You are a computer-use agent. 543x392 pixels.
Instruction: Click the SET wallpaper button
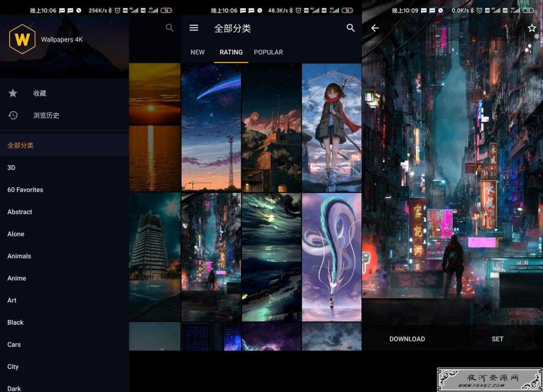point(498,339)
